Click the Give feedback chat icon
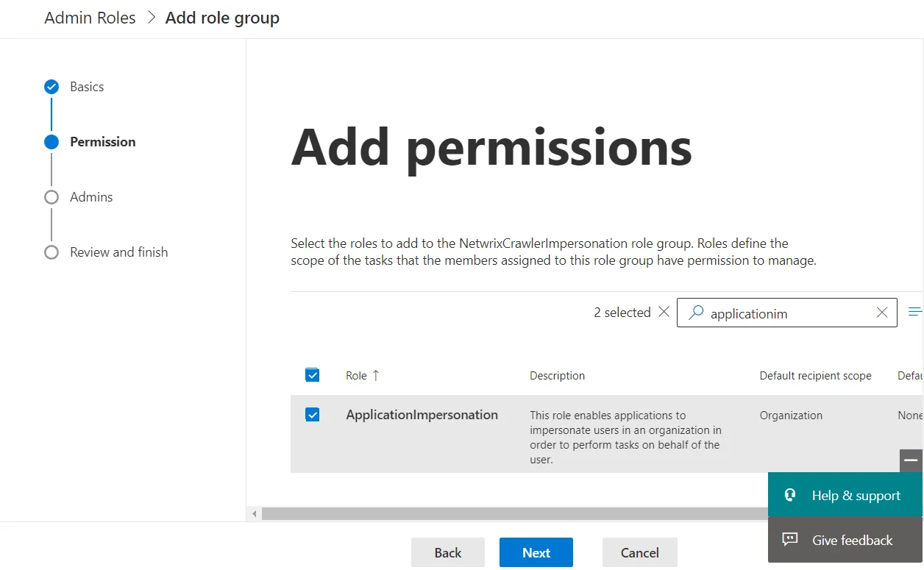924x570 pixels. 790,539
